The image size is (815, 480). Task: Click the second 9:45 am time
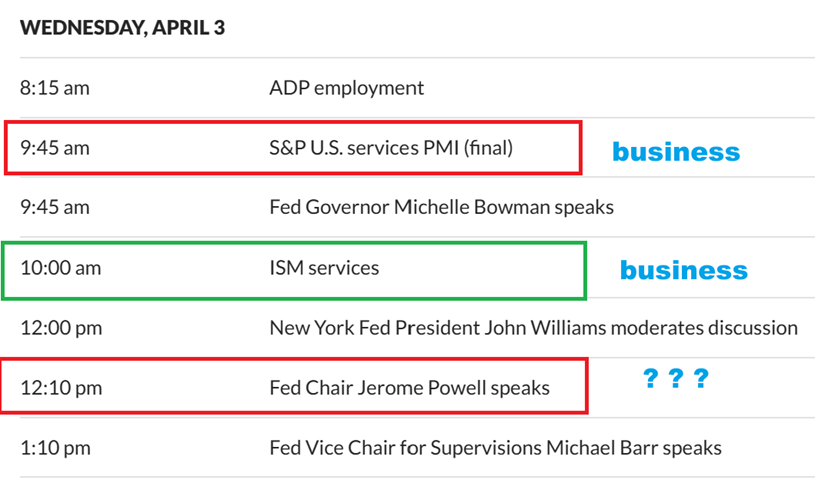(55, 208)
